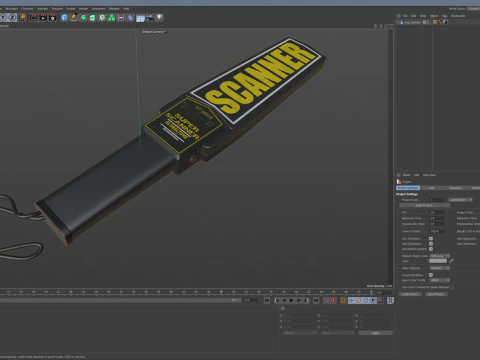Viewport: 480px width, 360px height.
Task: Switch to the Dynamics tab
Action: click(456, 188)
